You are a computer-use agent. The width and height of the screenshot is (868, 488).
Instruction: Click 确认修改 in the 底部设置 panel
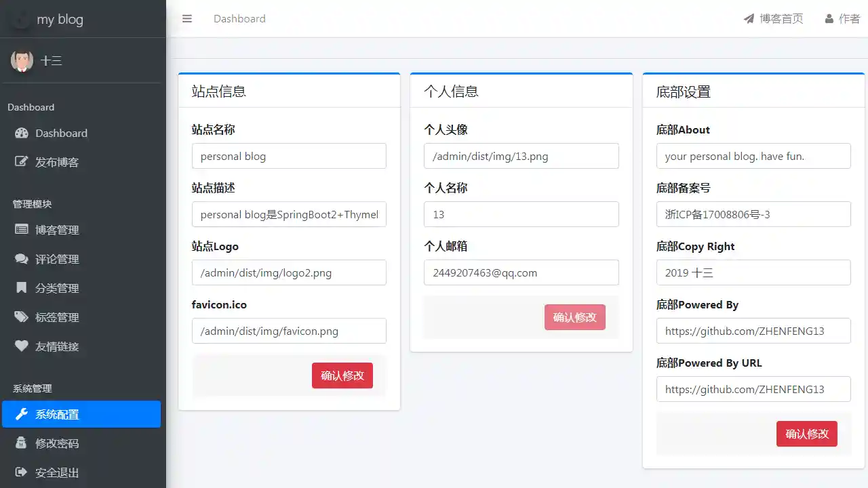pyautogui.click(x=806, y=434)
